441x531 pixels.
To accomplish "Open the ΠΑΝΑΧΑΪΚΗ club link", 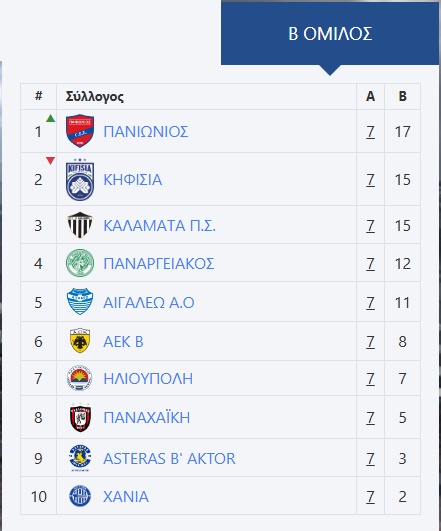I will pos(147,418).
